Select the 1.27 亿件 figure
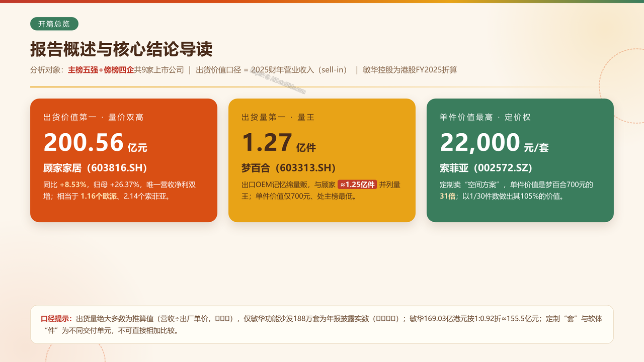This screenshot has width=644, height=362. pyautogui.click(x=279, y=143)
